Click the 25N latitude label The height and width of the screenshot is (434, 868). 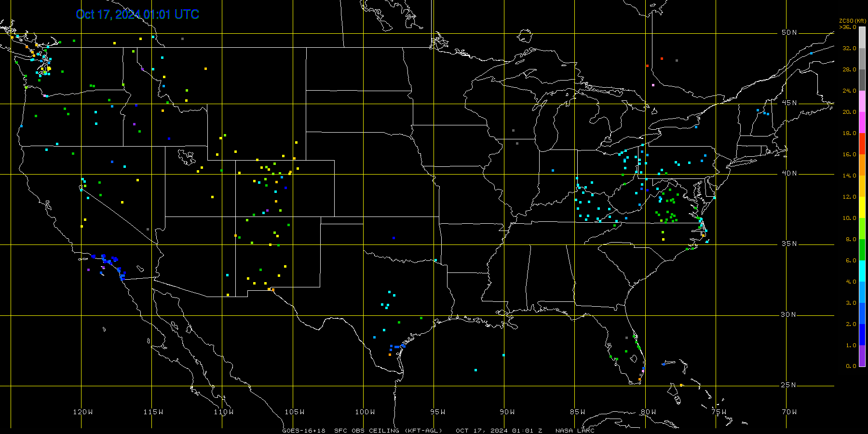pyautogui.click(x=789, y=385)
